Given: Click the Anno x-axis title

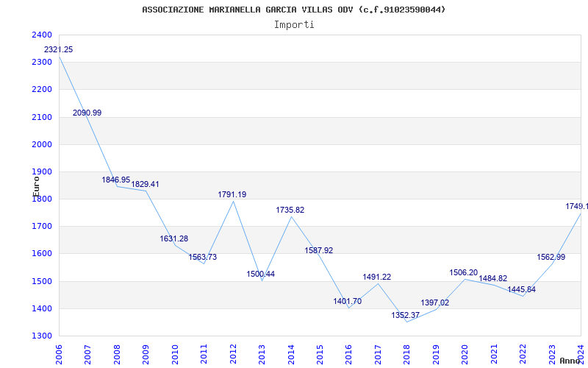Looking at the screenshot, I should click(x=570, y=361).
